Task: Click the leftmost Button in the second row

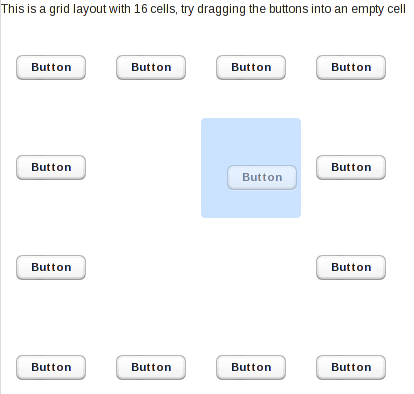Action: (x=51, y=167)
